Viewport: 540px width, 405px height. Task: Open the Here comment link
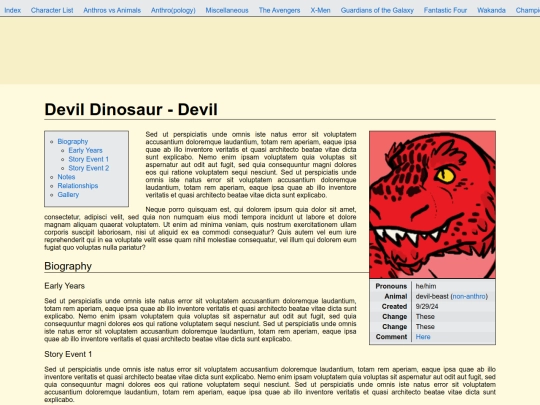tap(423, 337)
